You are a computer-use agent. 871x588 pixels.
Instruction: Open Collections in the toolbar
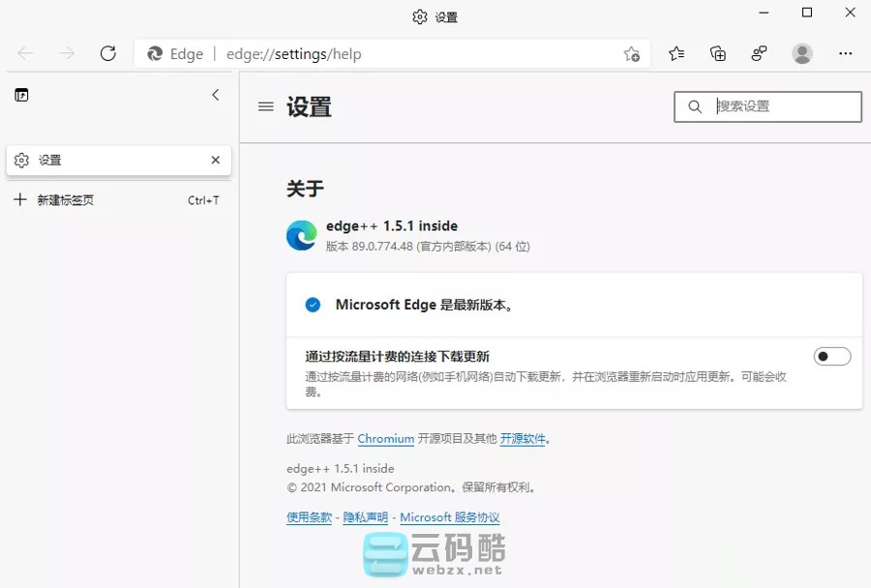[718, 53]
